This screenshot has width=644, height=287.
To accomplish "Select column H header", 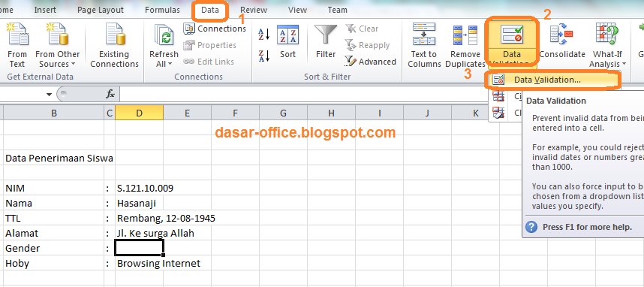I will coord(332,113).
